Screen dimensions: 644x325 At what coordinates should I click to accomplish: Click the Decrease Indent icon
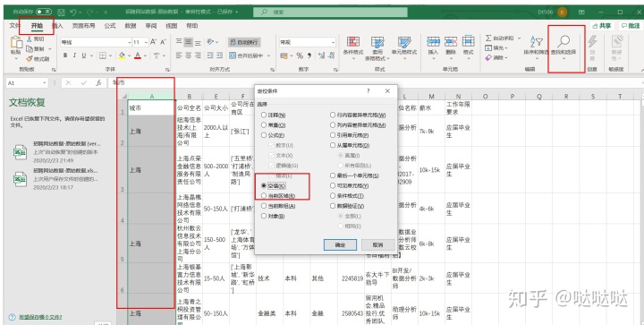tap(210, 56)
